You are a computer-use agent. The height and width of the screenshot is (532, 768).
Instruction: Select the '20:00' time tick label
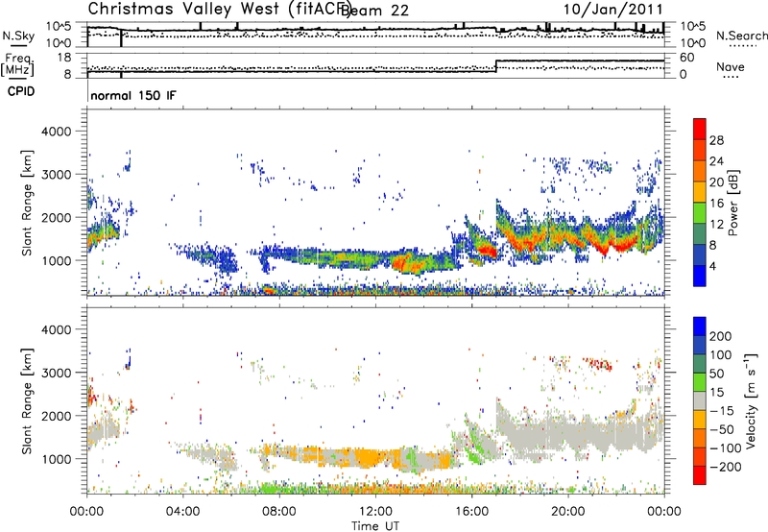[x=567, y=512]
